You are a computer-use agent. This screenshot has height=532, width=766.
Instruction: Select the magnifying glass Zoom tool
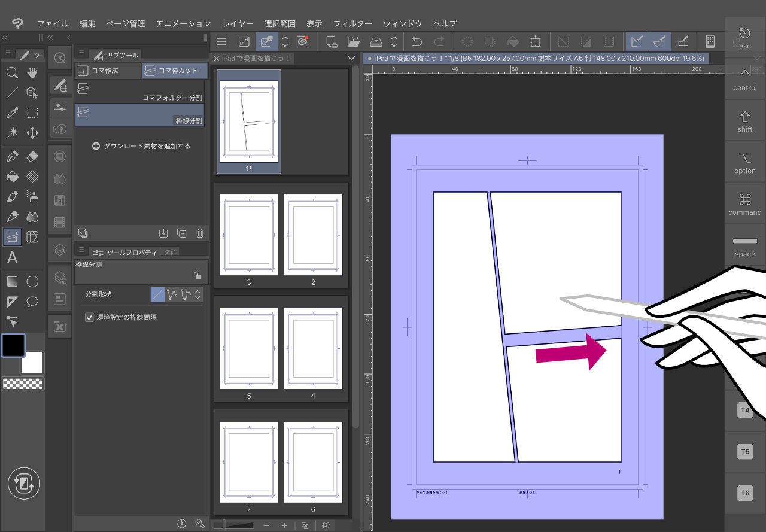(x=11, y=73)
